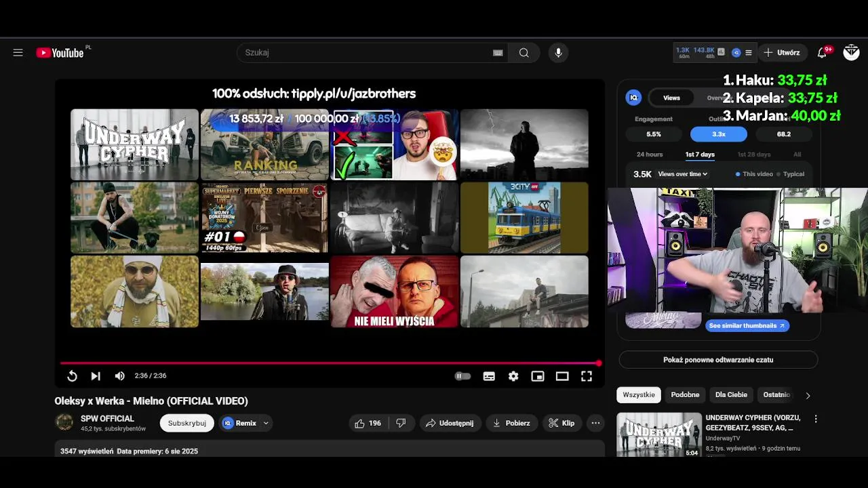Viewport: 868px width, 488px height.
Task: Toggle the autoplay switch
Action: (x=462, y=376)
